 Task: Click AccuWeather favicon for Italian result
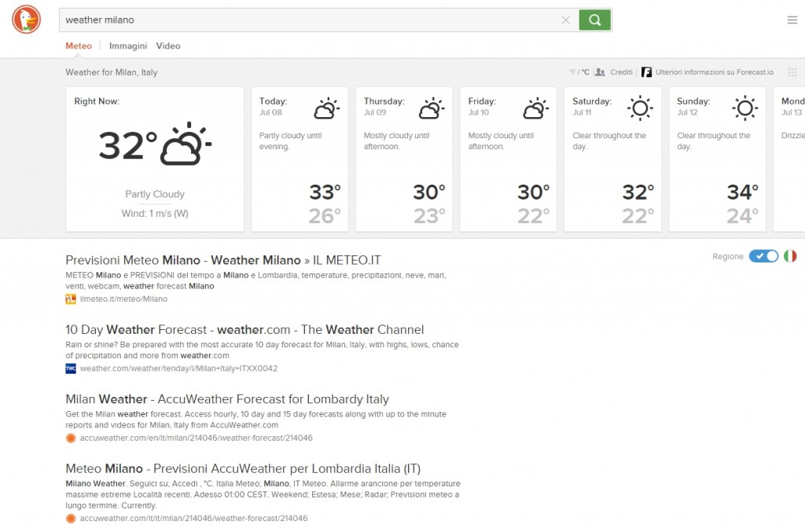pos(70,519)
